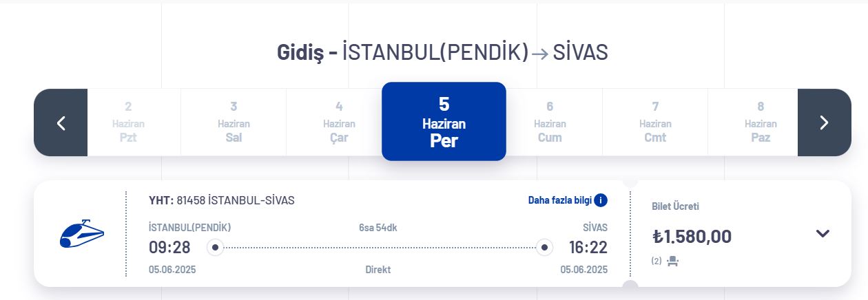Click the departure station dot marker
Viewport: 868px width, 300px height.
click(215, 247)
